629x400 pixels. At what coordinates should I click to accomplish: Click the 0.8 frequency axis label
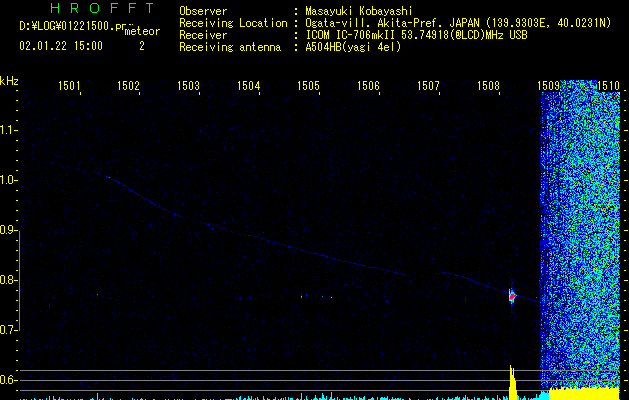click(x=7, y=280)
